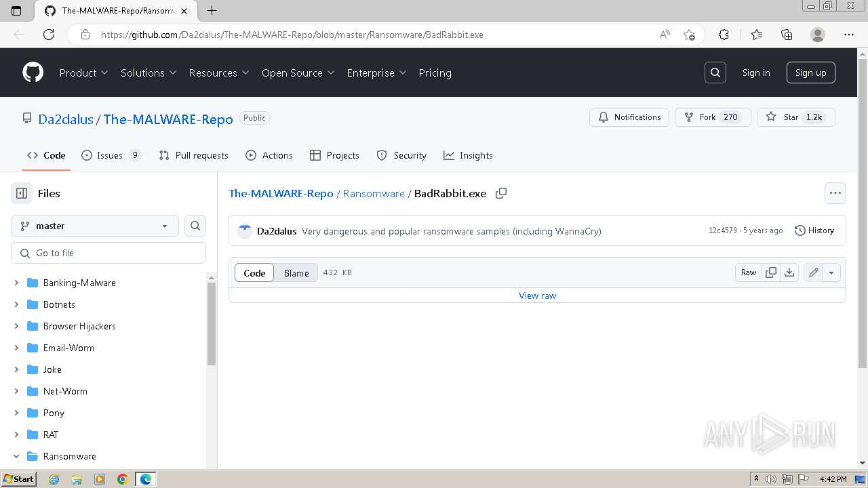This screenshot has width=868, height=488.
Task: Click the Sign in link
Action: [756, 73]
